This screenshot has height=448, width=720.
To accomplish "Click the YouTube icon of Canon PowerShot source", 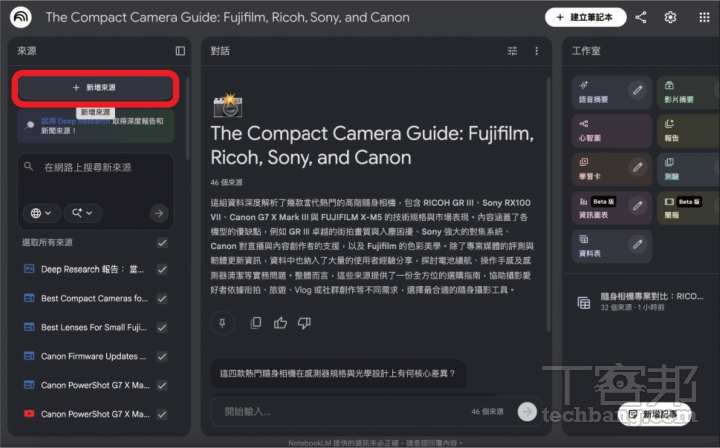I will [29, 414].
